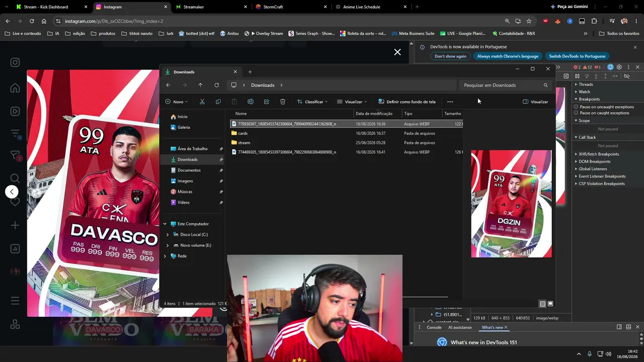This screenshot has width=644, height=362.
Task: Toggle the Explorer preview pane with Visualizar
Action: click(535, 102)
